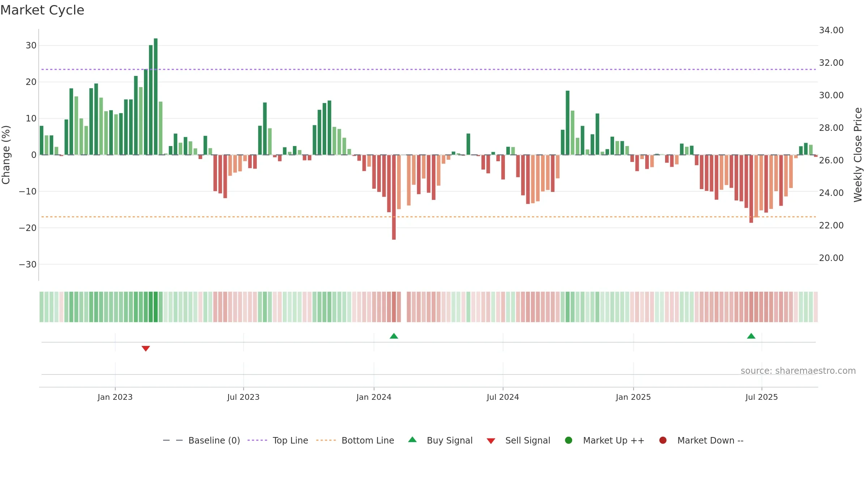Viewport: 868px width, 488px height.
Task: Click the 26.00 price axis value
Action: point(831,160)
